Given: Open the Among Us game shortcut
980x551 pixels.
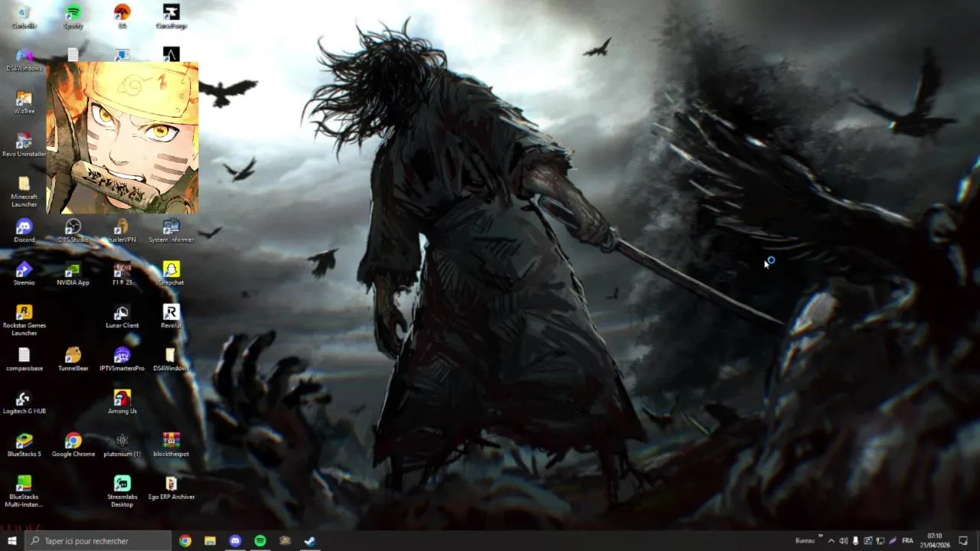Looking at the screenshot, I should pyautogui.click(x=122, y=403).
